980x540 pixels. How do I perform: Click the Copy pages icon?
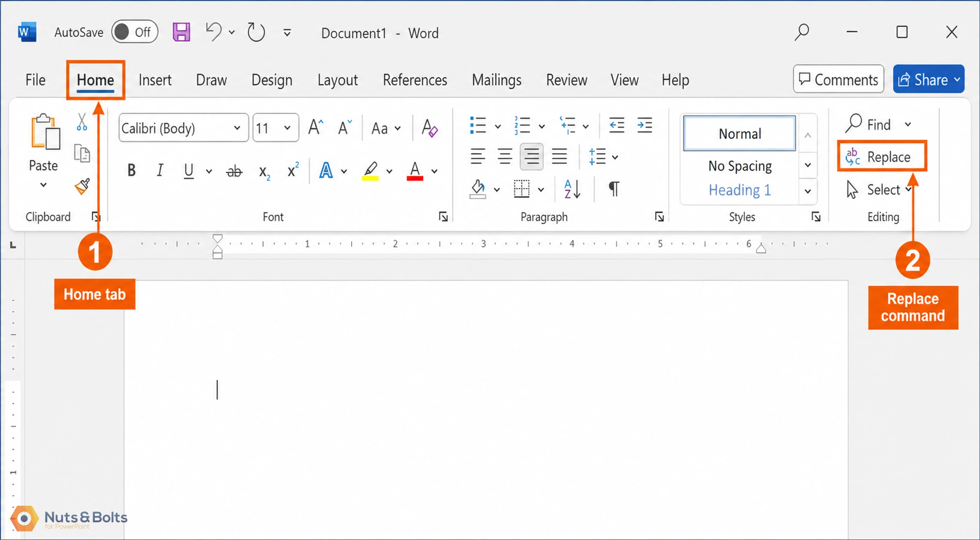[82, 154]
